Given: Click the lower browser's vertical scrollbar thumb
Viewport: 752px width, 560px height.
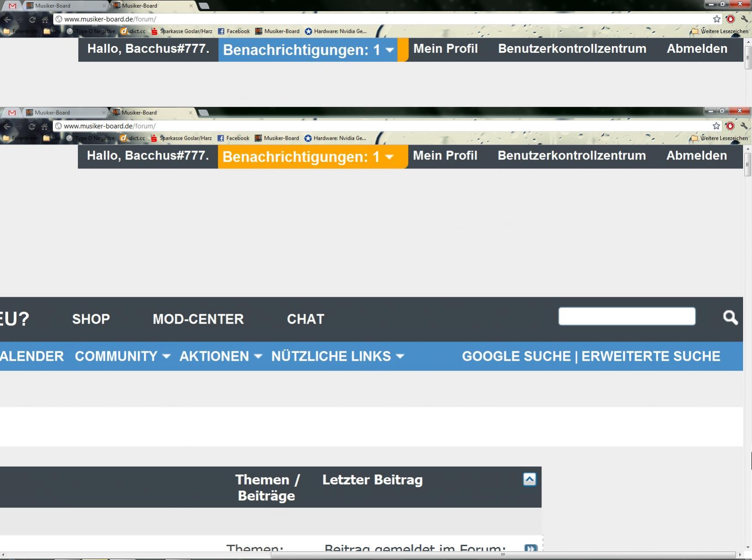Looking at the screenshot, I should pos(748,165).
